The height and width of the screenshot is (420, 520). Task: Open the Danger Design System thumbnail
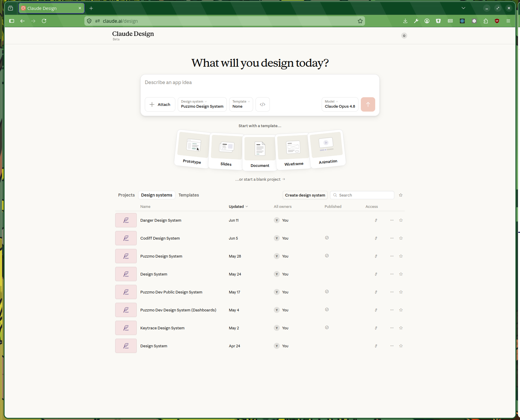click(x=126, y=220)
